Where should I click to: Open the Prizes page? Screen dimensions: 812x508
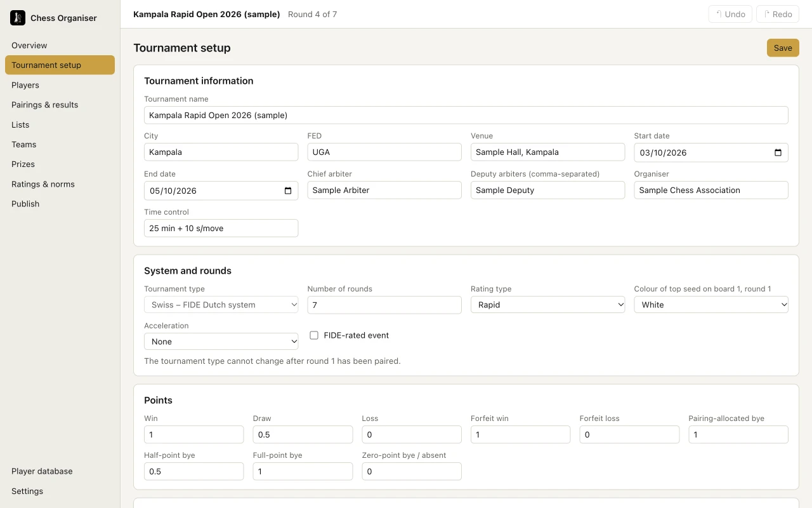[x=60, y=164]
